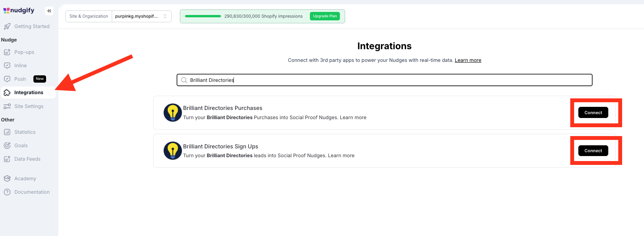Open Site Settings
The width and height of the screenshot is (644, 236).
(29, 106)
